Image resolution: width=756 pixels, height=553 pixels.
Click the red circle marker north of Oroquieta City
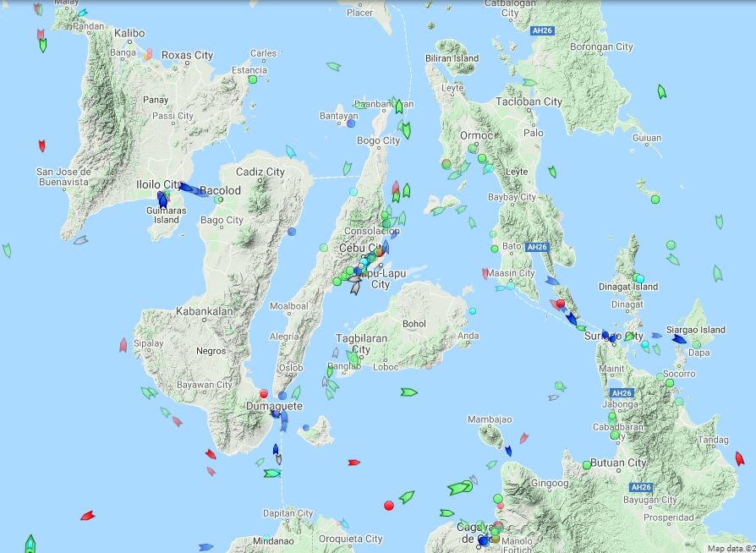[389, 506]
